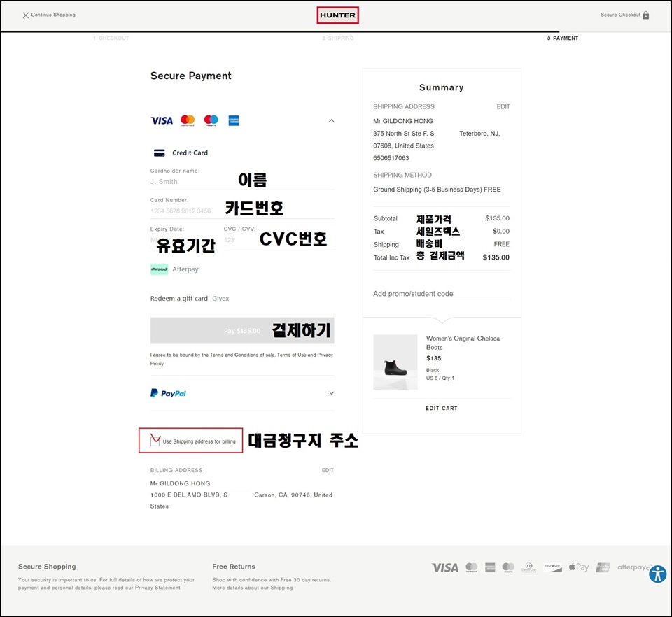672x617 pixels.
Task: Click the grey American Express logo in the footer
Action: tap(490, 568)
